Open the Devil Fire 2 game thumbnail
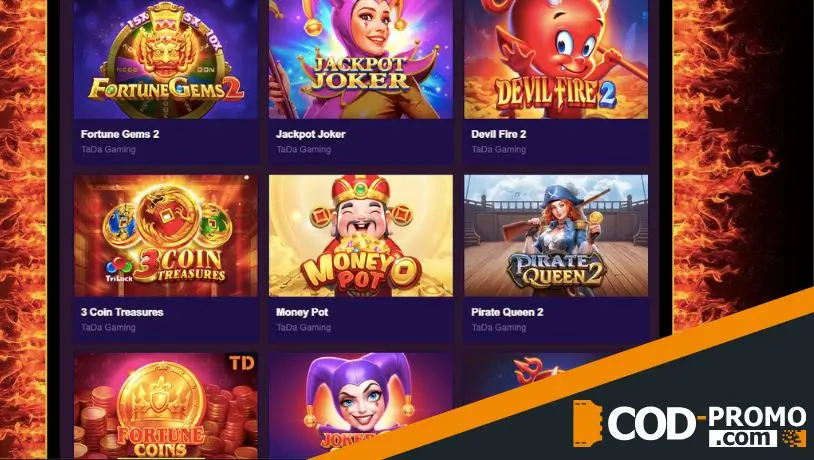The image size is (814, 460). pos(556,59)
